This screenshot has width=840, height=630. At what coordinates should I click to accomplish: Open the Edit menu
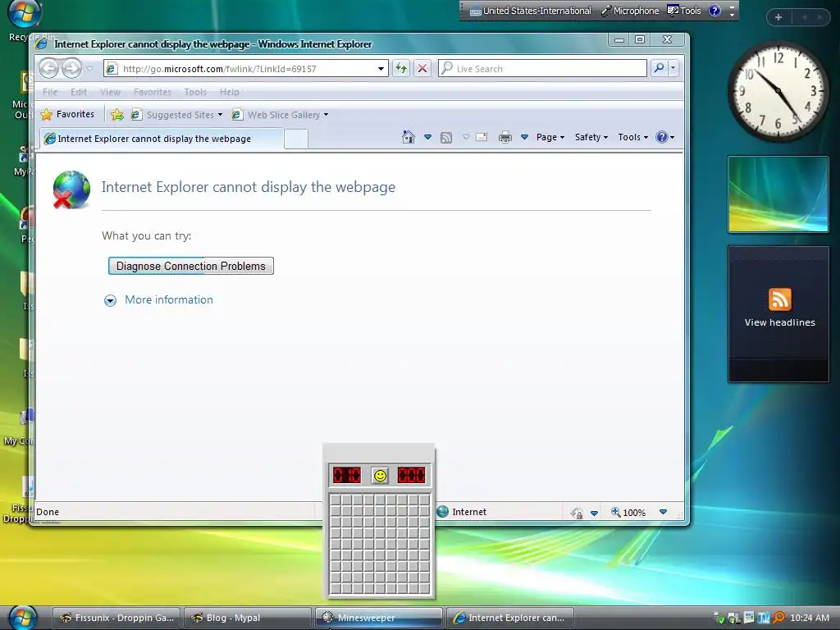click(79, 92)
